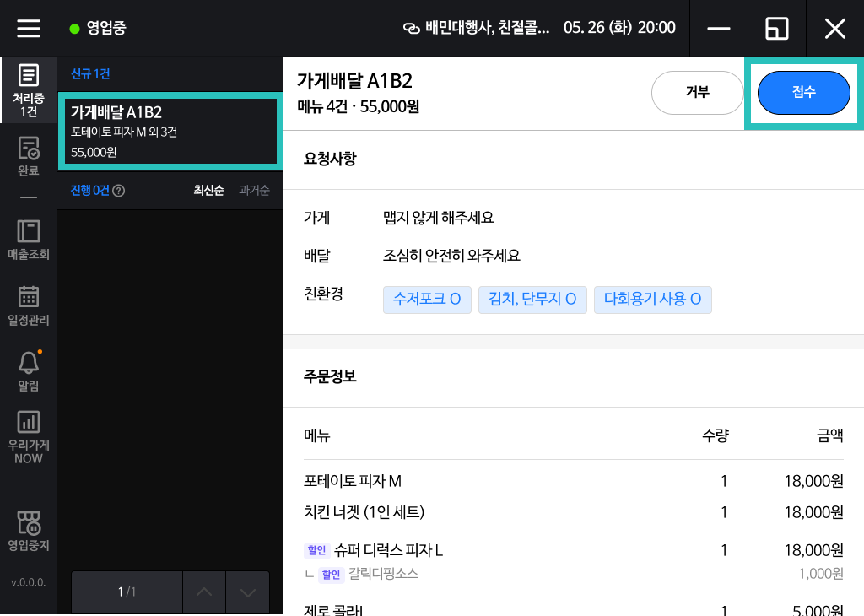
Task: Click the green 영업중 status indicator
Action: [98, 28]
